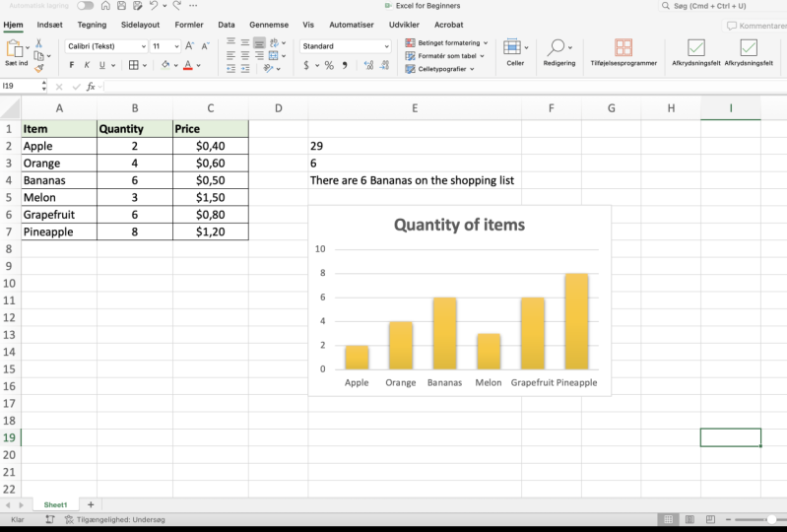Open Betinget formatering menu

[x=447, y=43]
